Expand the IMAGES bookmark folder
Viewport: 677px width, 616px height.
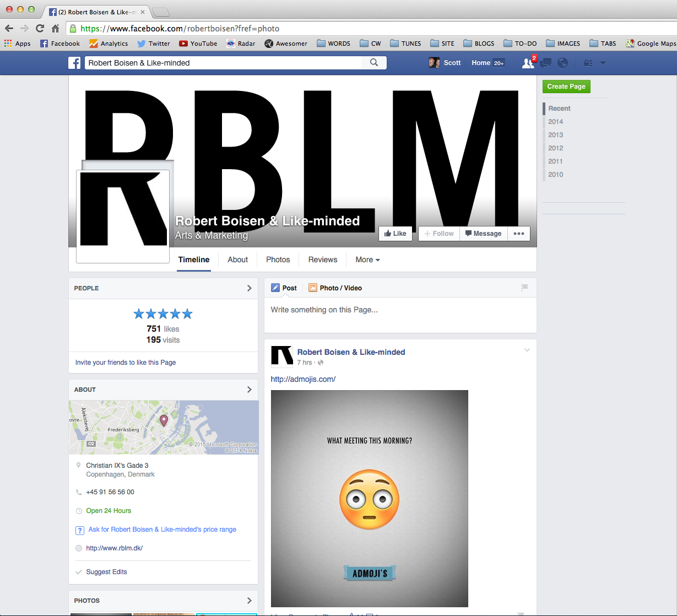pyautogui.click(x=563, y=44)
